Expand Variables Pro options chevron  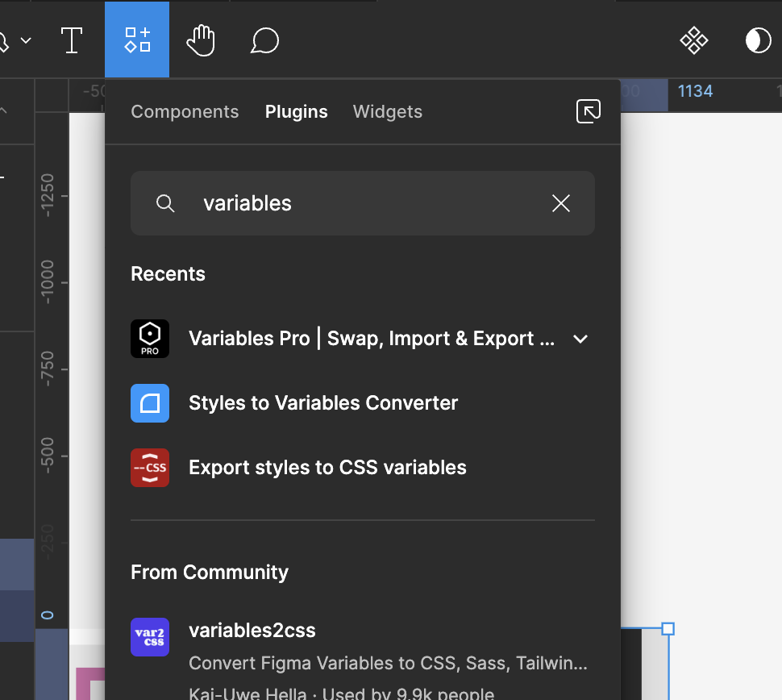(x=580, y=340)
